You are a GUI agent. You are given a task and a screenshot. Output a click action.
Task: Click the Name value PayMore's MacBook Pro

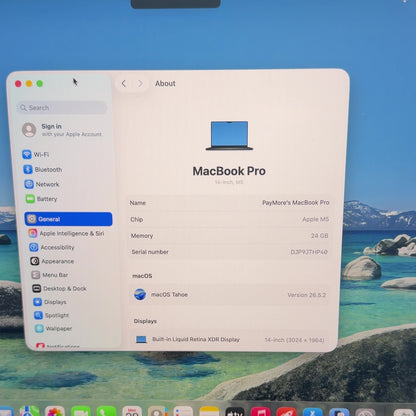point(296,203)
